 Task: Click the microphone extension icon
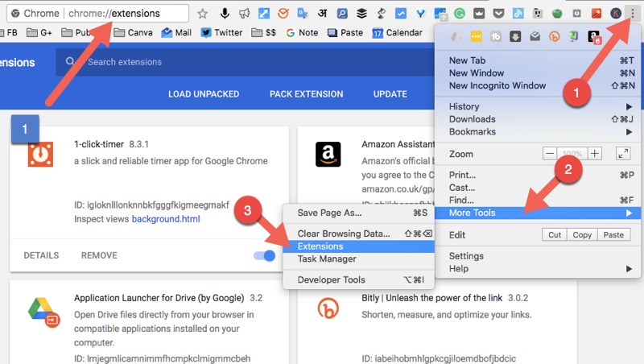[x=225, y=14]
